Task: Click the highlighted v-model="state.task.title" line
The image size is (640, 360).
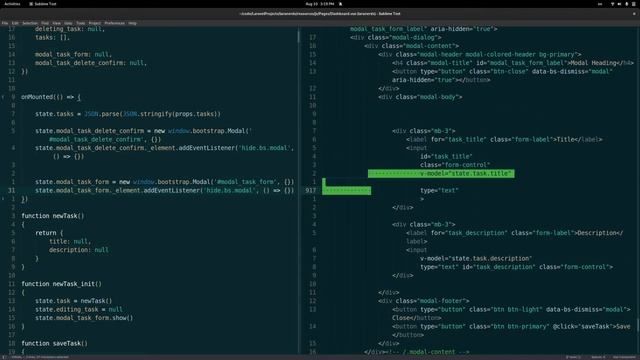Action: pyautogui.click(x=441, y=173)
